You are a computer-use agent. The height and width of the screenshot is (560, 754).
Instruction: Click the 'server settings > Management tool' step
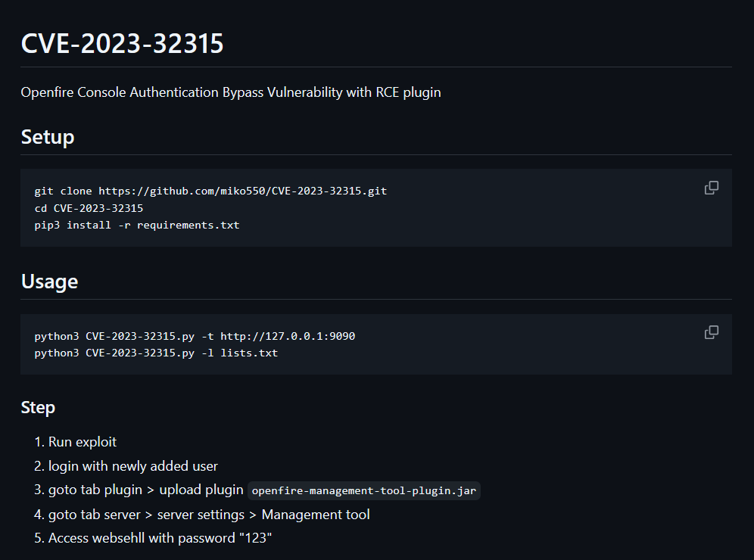209,515
